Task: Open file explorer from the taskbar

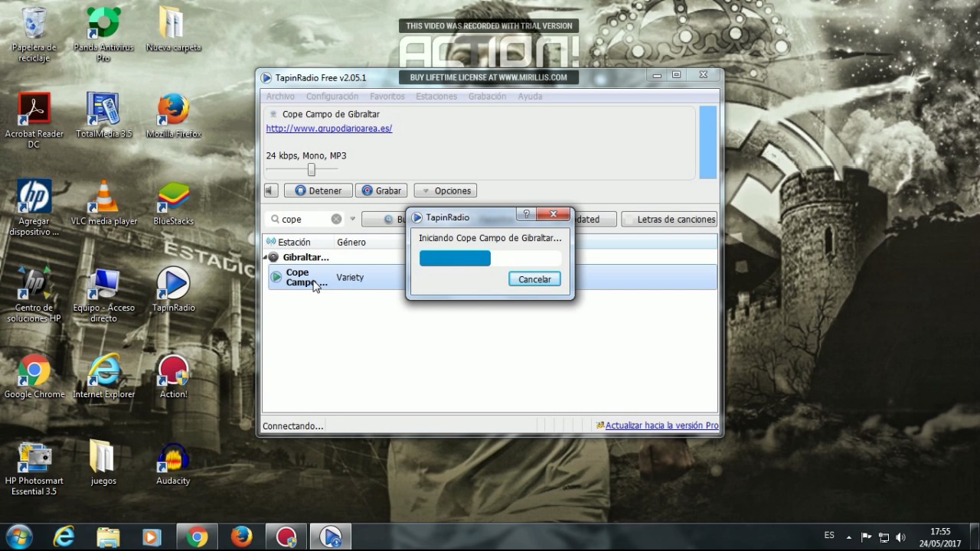Action: click(108, 537)
